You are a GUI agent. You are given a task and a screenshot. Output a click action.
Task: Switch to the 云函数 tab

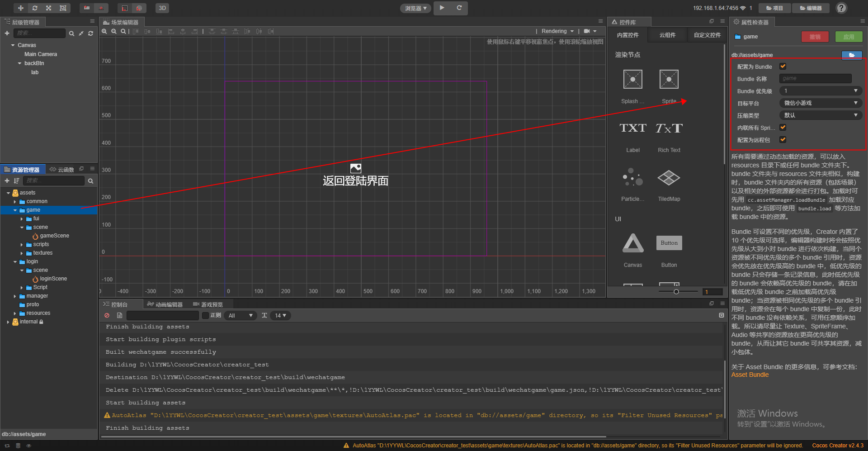click(62, 170)
